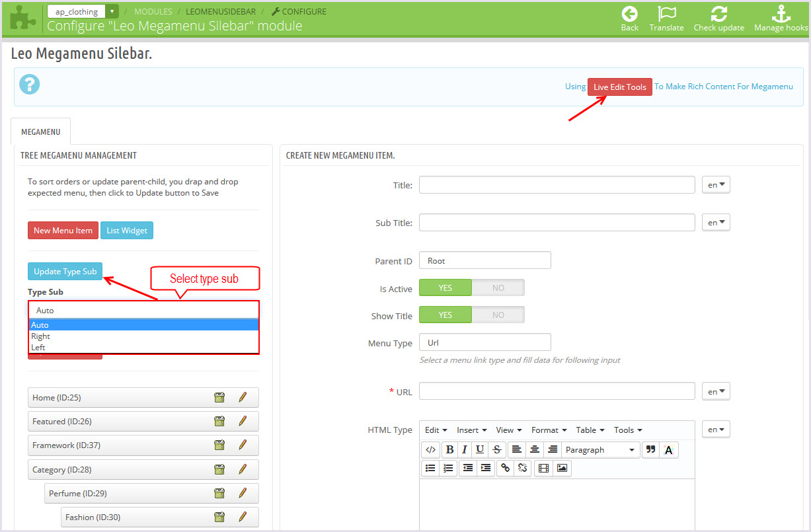This screenshot has height=532, width=811.
Task: Open the Type Sub Auto select box
Action: tap(143, 310)
